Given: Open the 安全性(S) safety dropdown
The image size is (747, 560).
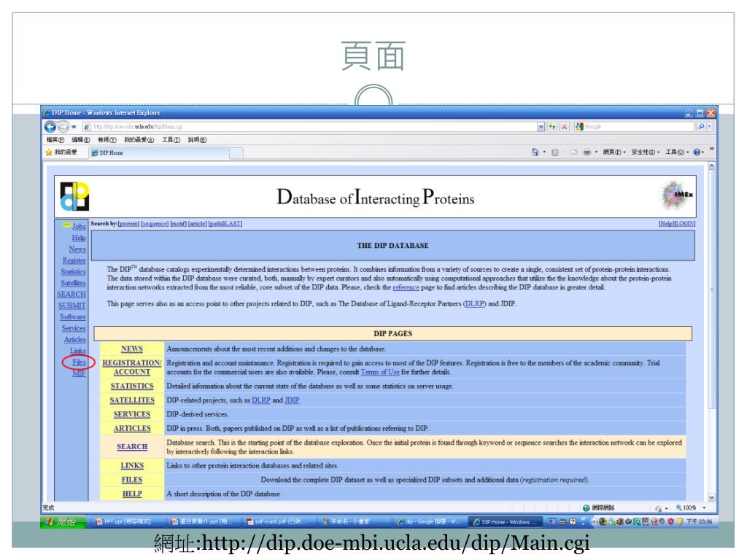Looking at the screenshot, I should (646, 152).
